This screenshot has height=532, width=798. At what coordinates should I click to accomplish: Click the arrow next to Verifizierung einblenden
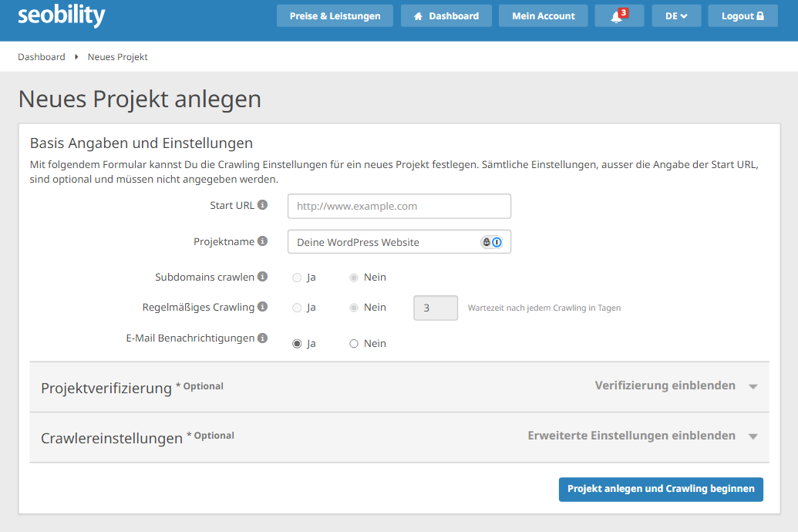753,386
